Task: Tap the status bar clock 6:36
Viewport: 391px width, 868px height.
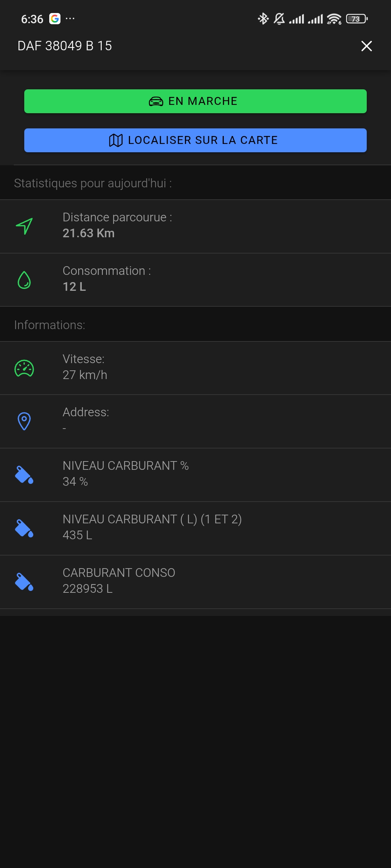Action: (x=32, y=19)
